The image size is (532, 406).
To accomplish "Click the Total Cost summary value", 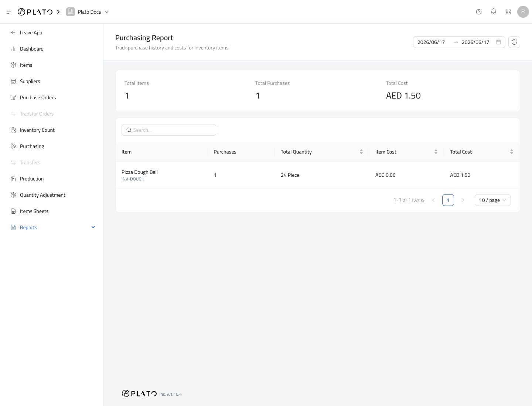I will [x=403, y=96].
